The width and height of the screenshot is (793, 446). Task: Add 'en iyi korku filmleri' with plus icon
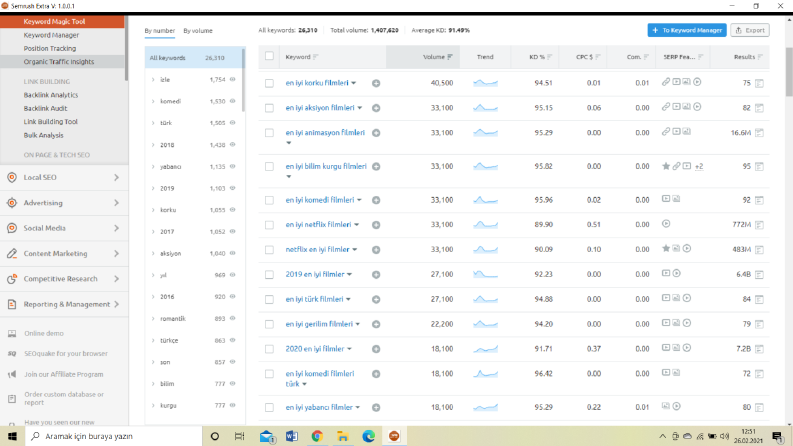pyautogui.click(x=376, y=83)
